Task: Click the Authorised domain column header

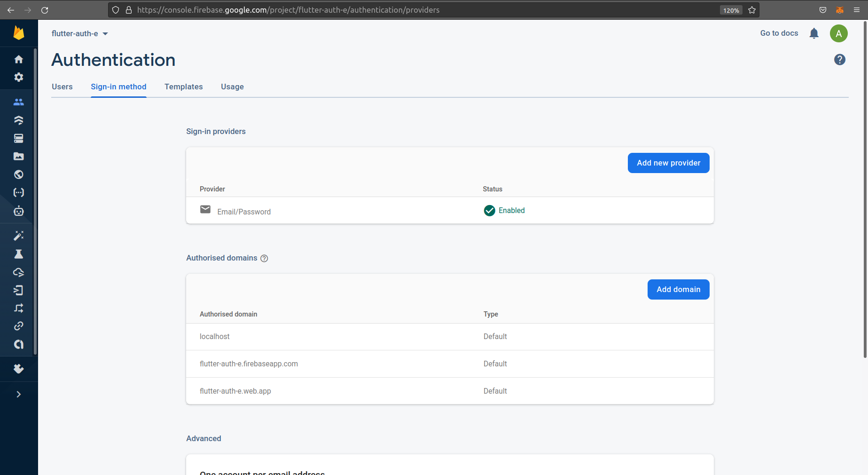Action: [x=228, y=314]
